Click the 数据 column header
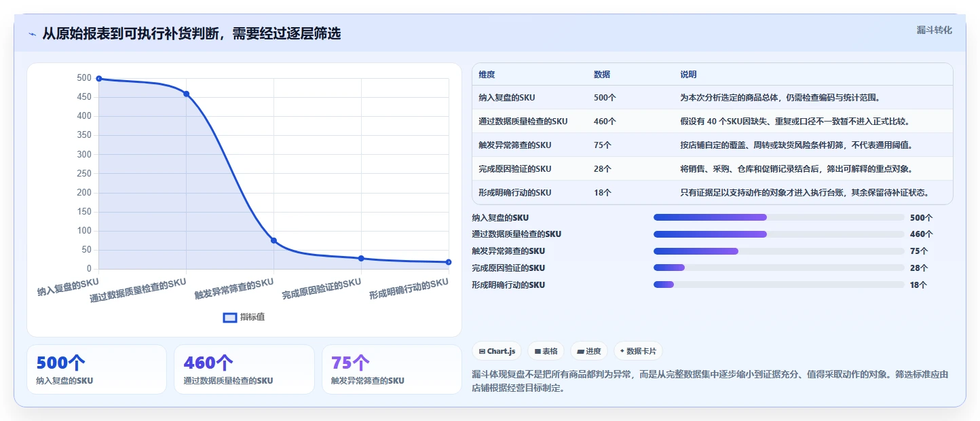Screen dimensions: 980x421 [x=602, y=75]
